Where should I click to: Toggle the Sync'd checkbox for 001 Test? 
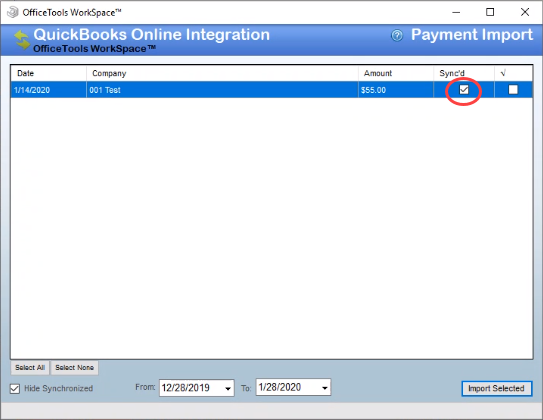464,90
